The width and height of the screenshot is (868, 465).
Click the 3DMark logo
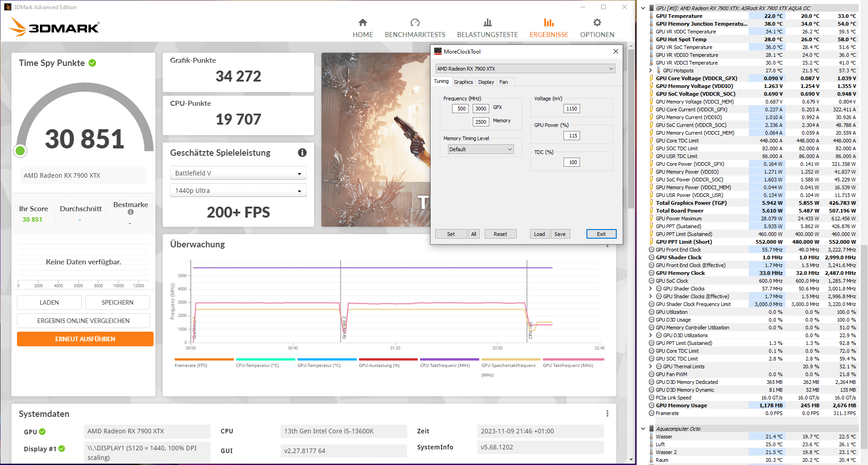point(54,27)
